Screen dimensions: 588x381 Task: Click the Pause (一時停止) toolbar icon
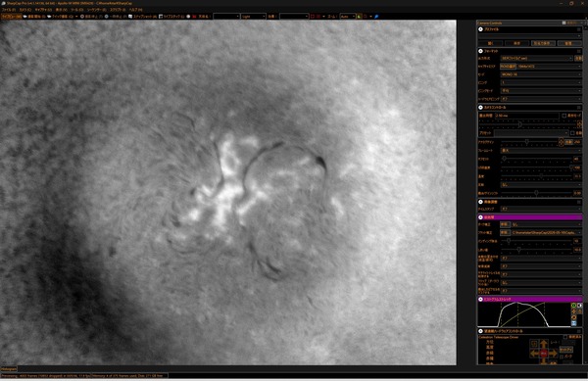(107, 17)
